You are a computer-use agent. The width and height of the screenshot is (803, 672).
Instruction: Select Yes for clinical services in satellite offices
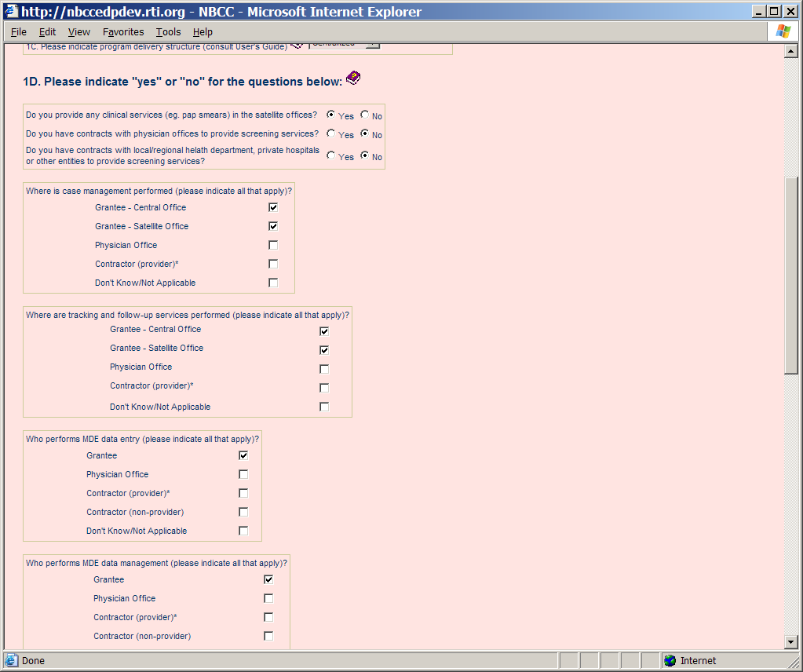click(330, 114)
